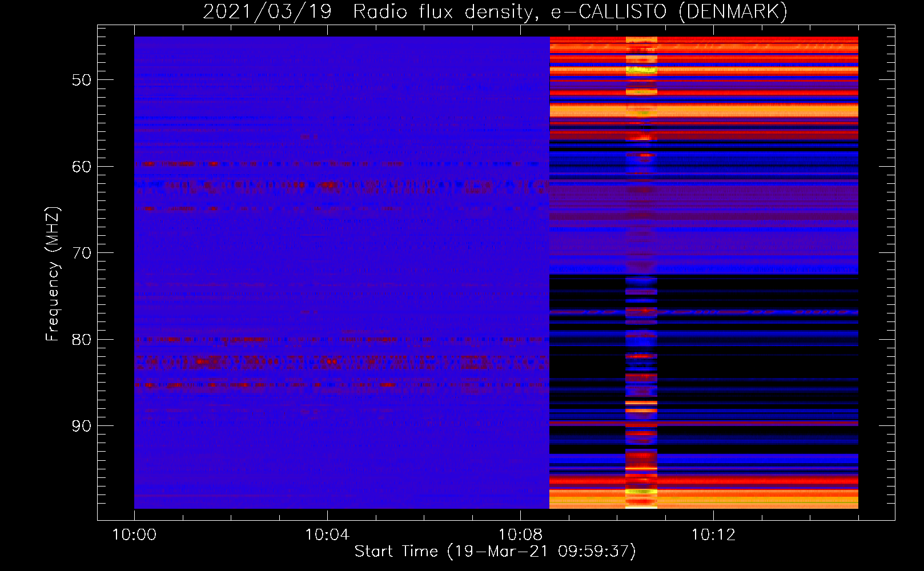The image size is (924, 571).
Task: Click the 10:12 time axis label
Action: point(713,535)
